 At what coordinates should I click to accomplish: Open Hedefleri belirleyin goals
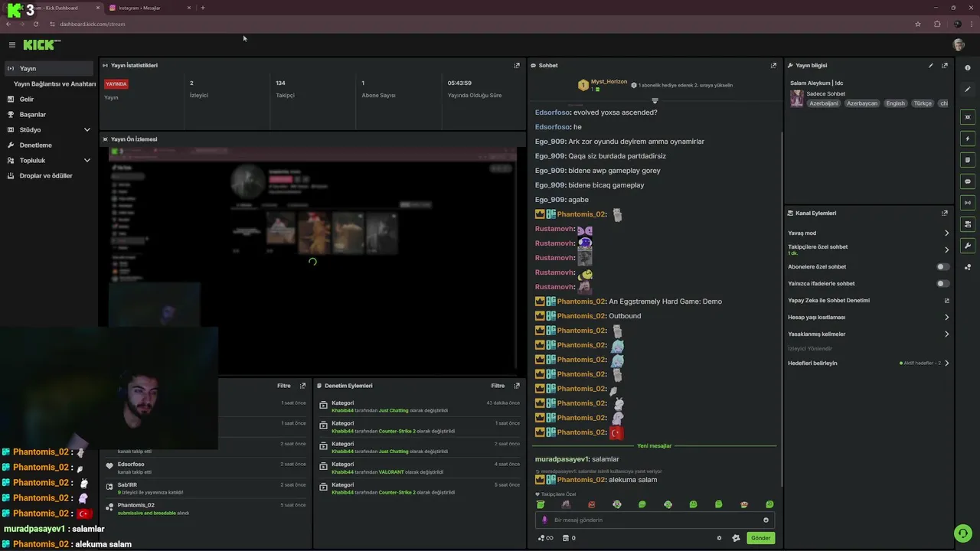[869, 363]
